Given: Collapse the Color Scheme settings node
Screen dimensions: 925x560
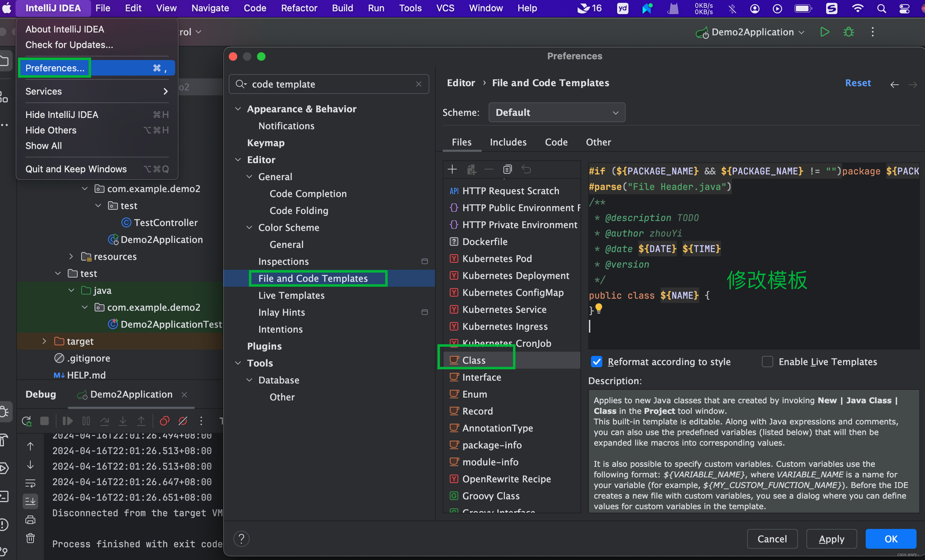Looking at the screenshot, I should click(x=249, y=227).
